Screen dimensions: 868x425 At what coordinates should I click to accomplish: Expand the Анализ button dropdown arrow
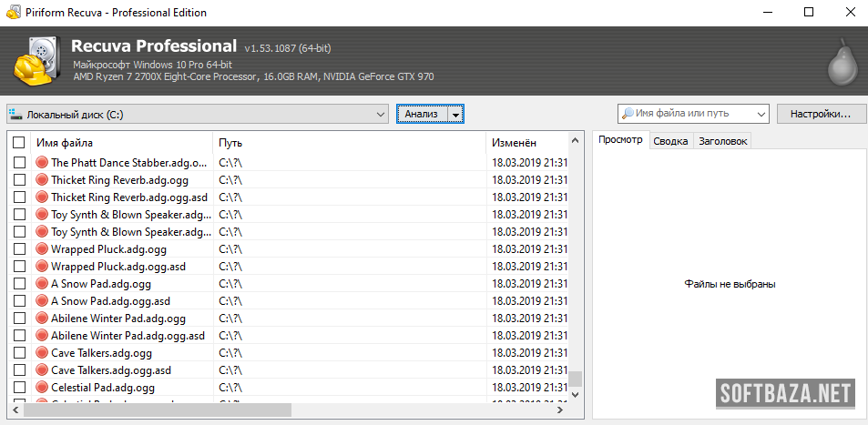[x=456, y=115]
